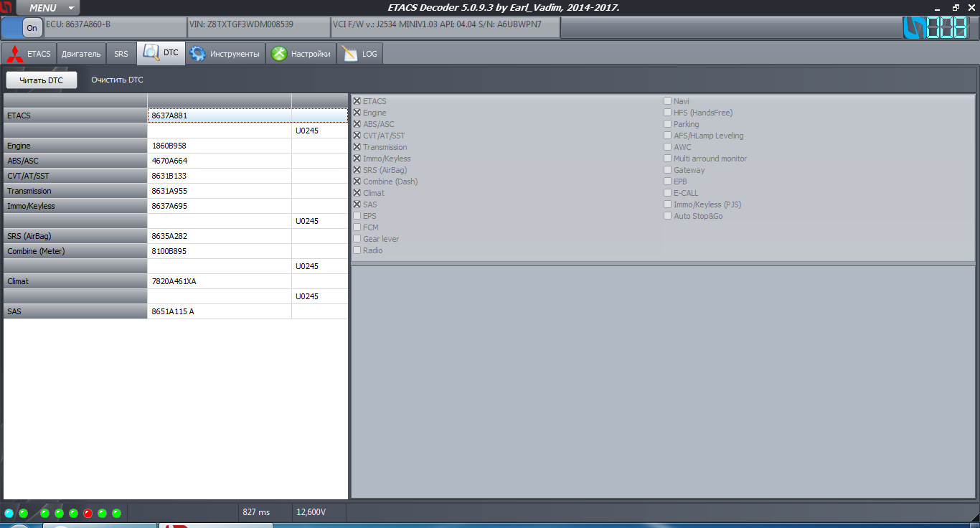Screen dimensions: 980x528
Task: Uncheck the SRS (AirBag) checkbox
Action: [357, 170]
